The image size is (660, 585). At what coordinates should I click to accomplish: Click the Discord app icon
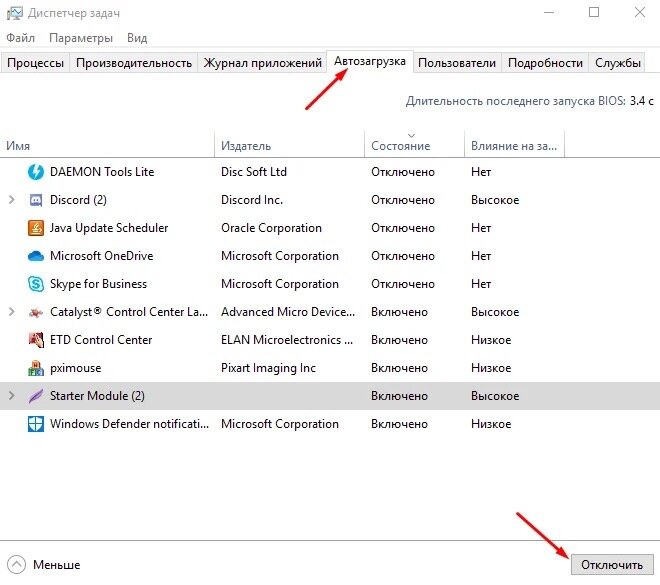[x=36, y=200]
